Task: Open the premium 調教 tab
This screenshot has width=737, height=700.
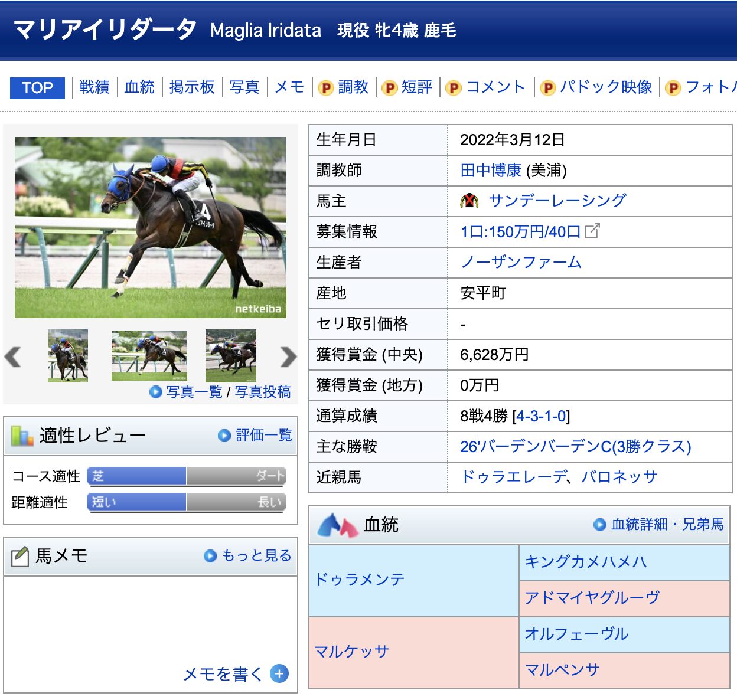Action: click(353, 87)
